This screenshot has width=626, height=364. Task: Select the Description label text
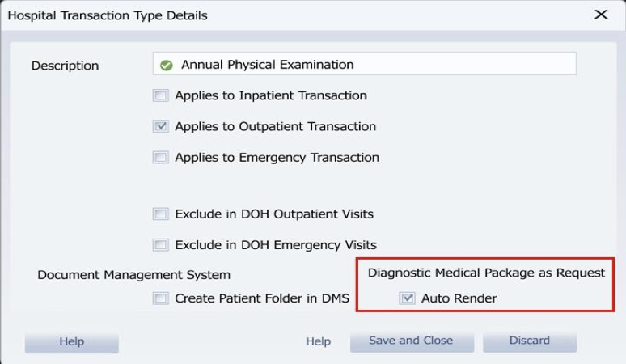click(x=65, y=66)
